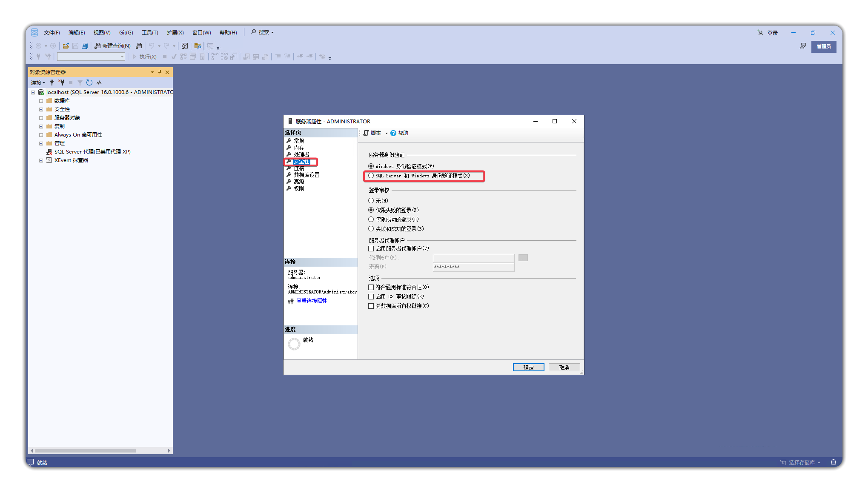Open 帮助 help icon in server properties dialog

point(393,133)
